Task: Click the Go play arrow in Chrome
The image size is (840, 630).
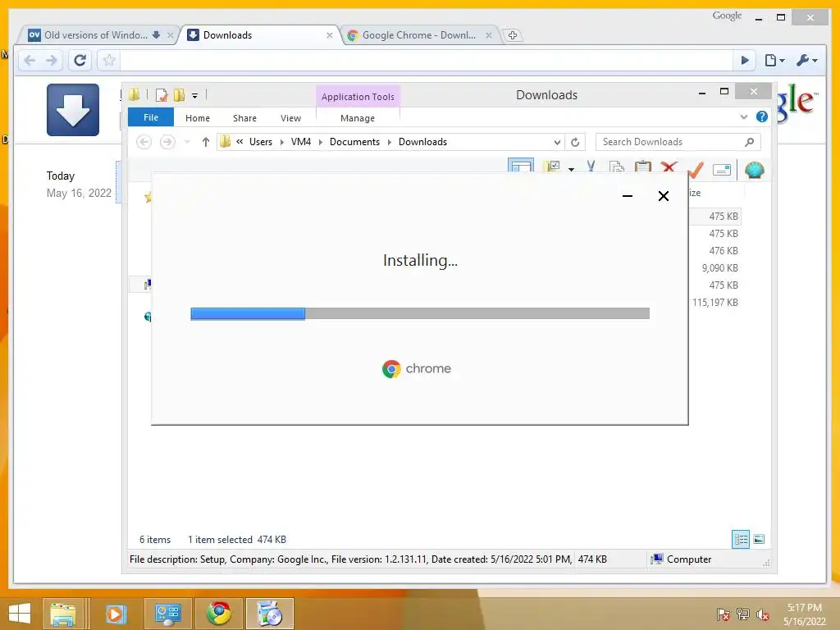Action: click(x=745, y=61)
